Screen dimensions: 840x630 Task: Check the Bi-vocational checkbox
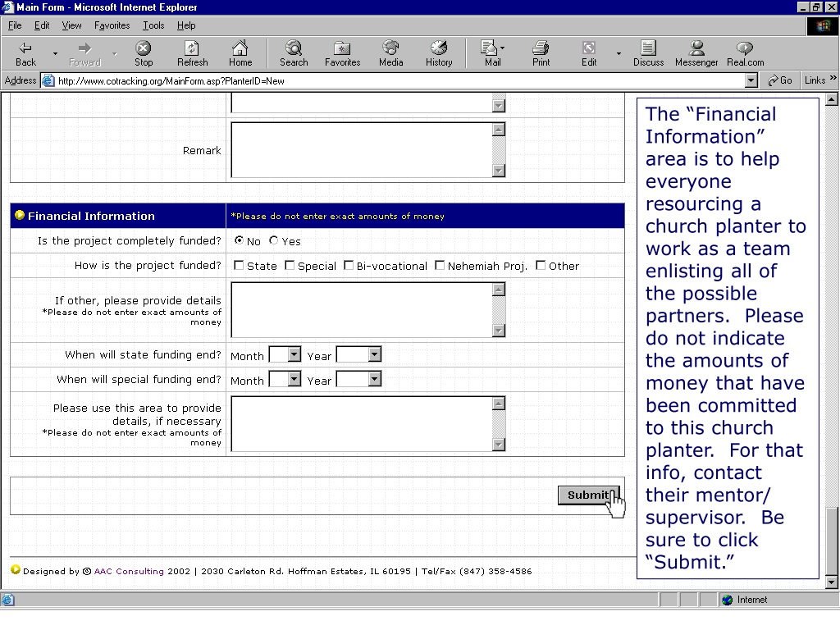348,266
